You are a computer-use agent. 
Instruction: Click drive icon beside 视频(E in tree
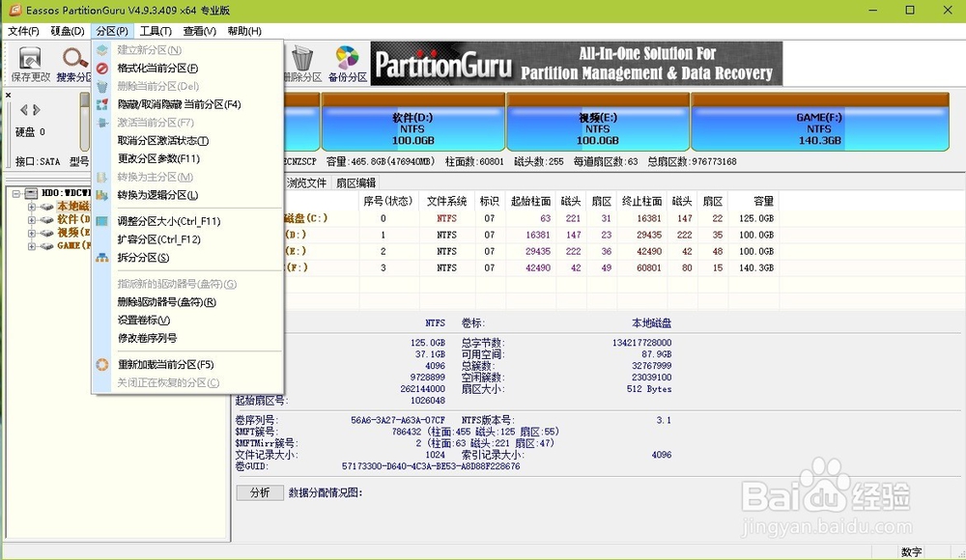point(46,233)
